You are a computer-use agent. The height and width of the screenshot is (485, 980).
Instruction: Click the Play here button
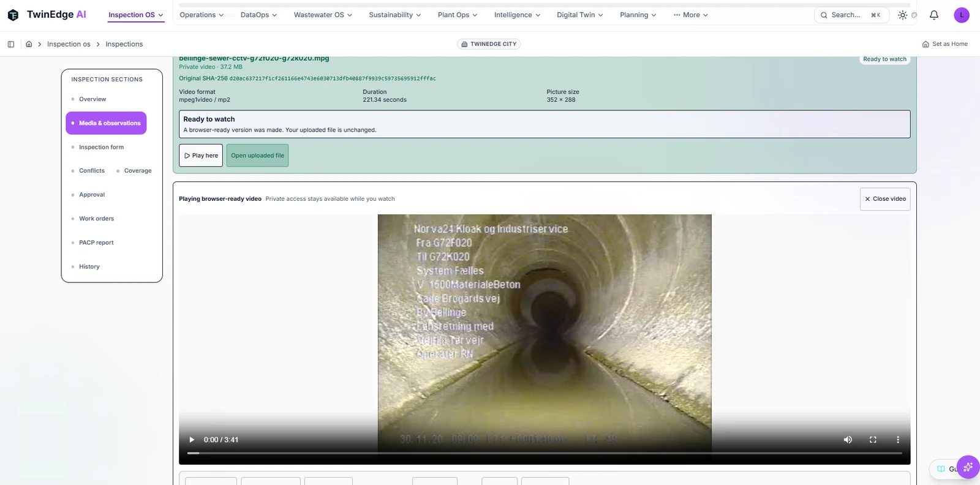pos(201,156)
